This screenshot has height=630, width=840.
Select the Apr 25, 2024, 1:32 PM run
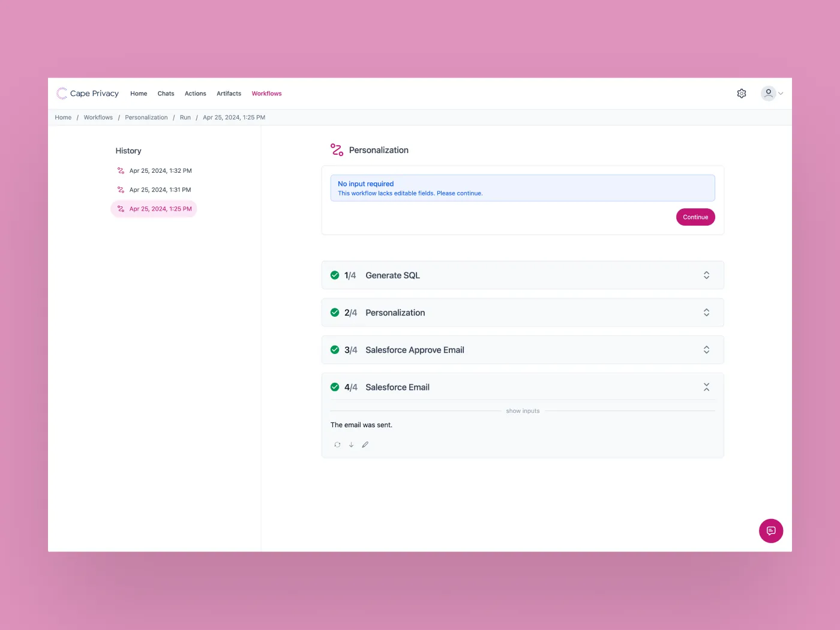(160, 171)
